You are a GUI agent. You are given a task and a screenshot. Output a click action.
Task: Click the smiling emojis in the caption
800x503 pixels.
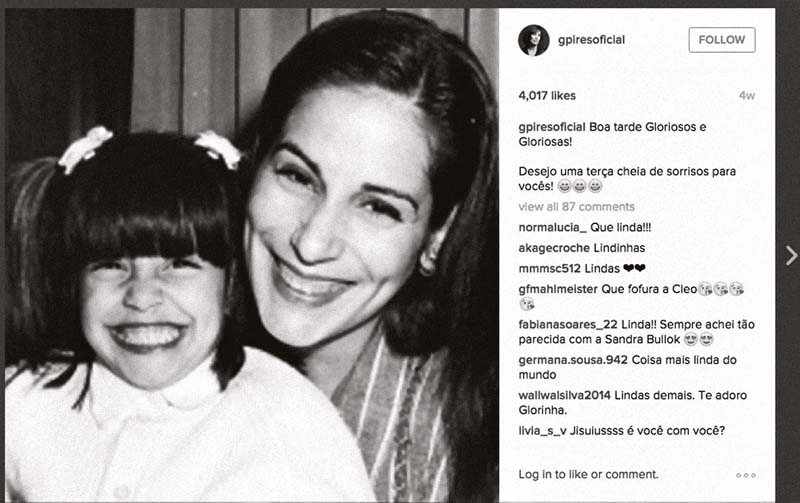tap(580, 187)
